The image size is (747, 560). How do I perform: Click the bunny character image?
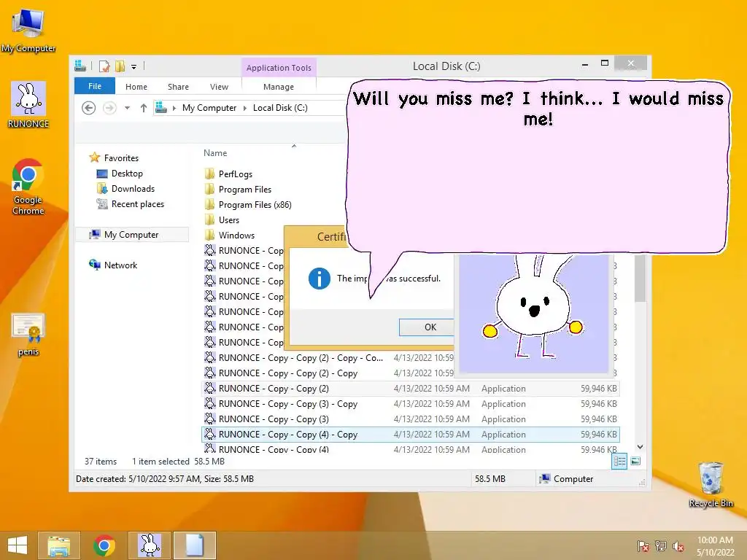(533, 313)
